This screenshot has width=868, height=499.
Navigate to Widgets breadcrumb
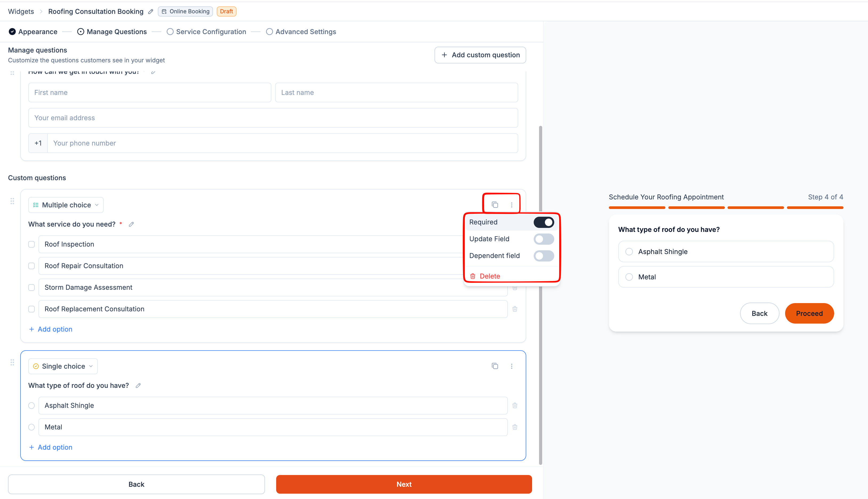tap(21, 12)
